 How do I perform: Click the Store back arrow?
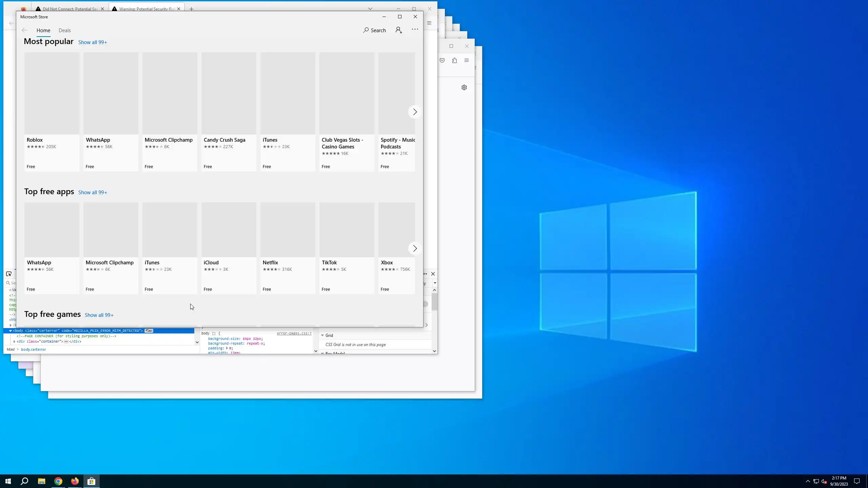(x=24, y=30)
